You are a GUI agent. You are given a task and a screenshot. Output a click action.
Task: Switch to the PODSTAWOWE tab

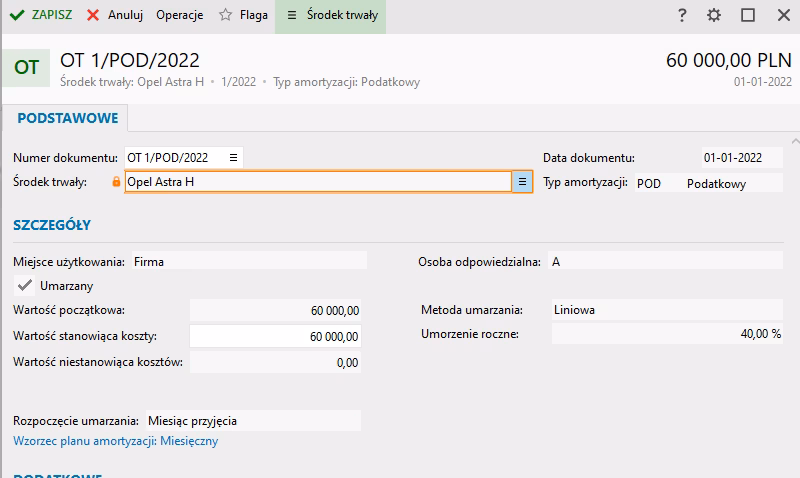tap(67, 118)
